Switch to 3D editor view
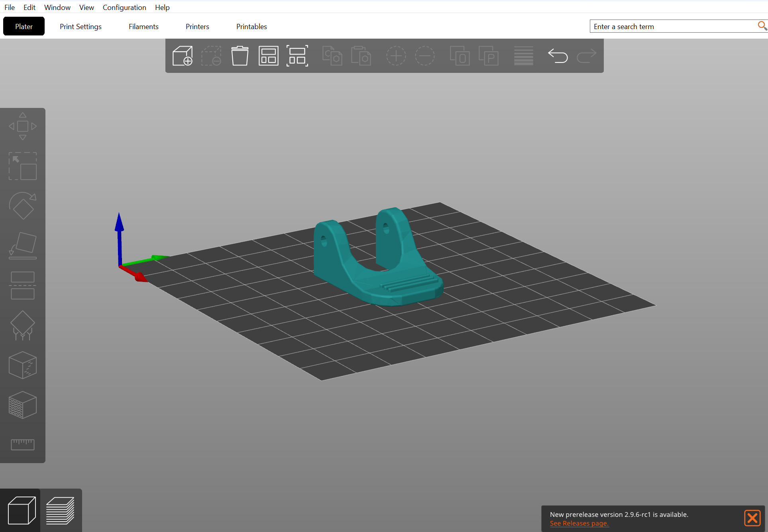Image resolution: width=768 pixels, height=532 pixels. tap(22, 510)
